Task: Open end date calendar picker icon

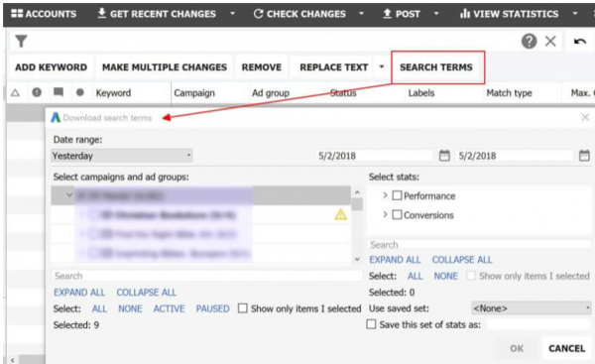Action: click(x=584, y=156)
